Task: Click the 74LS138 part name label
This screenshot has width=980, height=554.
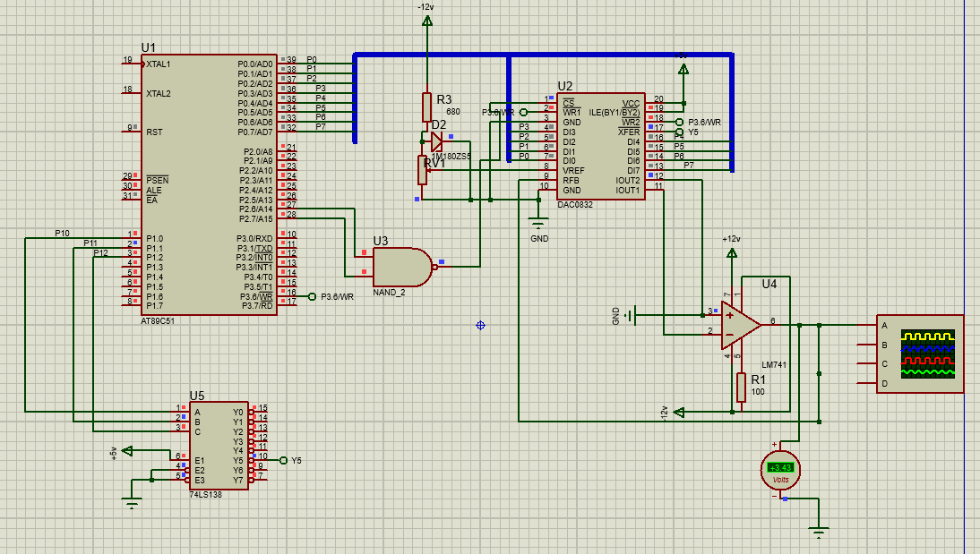Action: point(206,495)
